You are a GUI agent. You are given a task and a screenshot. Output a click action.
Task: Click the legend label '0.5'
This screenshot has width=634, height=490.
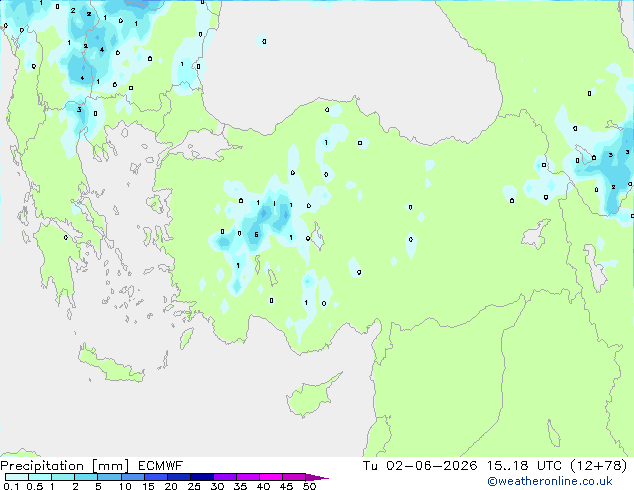(x=34, y=486)
